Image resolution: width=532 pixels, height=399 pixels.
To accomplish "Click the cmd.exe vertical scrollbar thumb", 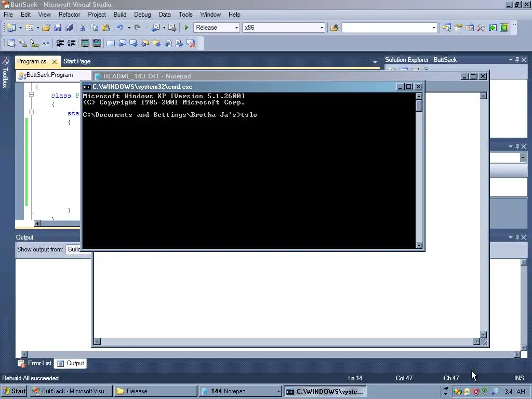I will coord(419,105).
